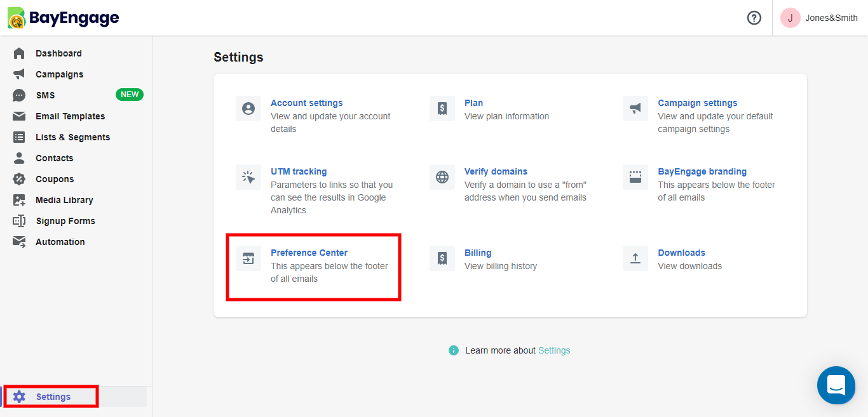868x417 pixels.
Task: Click the Campaign settings megaphone icon
Action: 635,109
